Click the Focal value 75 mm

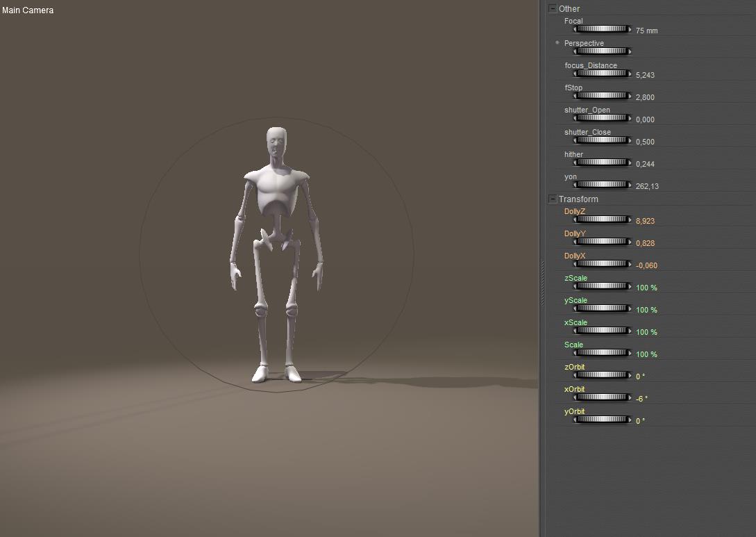(646, 31)
